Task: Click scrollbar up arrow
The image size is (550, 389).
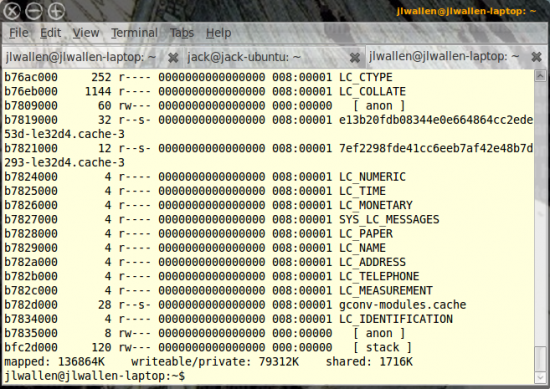Action: click(540, 75)
